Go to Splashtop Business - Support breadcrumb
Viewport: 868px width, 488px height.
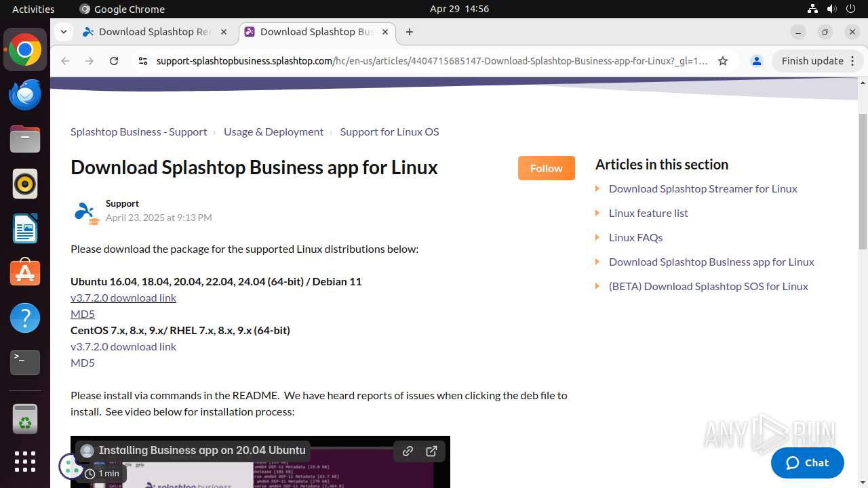click(x=139, y=131)
